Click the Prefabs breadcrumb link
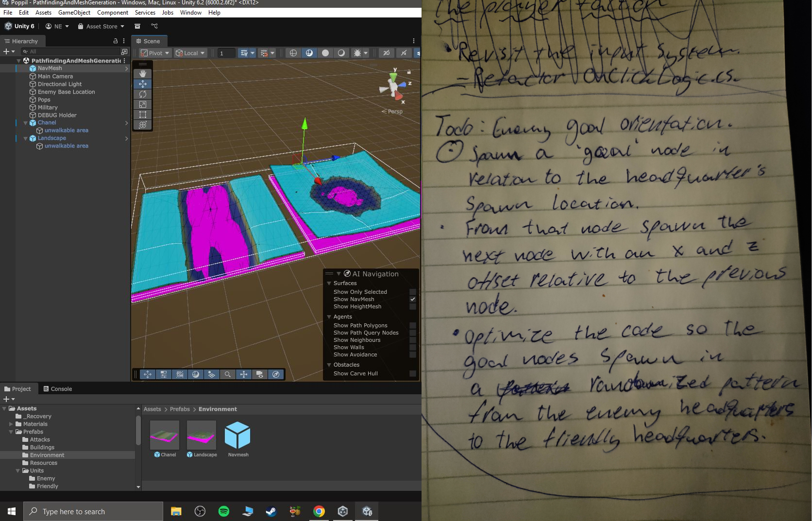Screen dimensions: 812x521 [180, 409]
